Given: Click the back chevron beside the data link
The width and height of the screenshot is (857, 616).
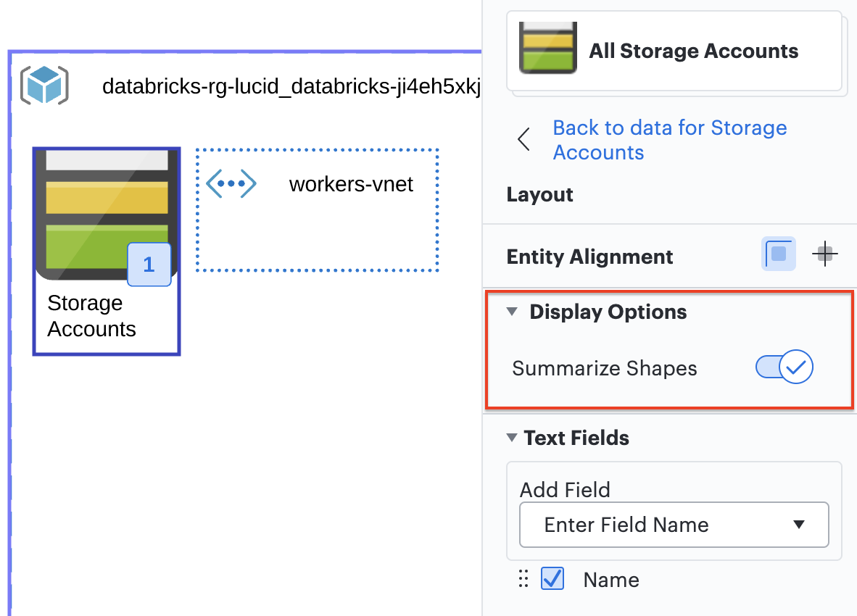Looking at the screenshot, I should pos(524,140).
